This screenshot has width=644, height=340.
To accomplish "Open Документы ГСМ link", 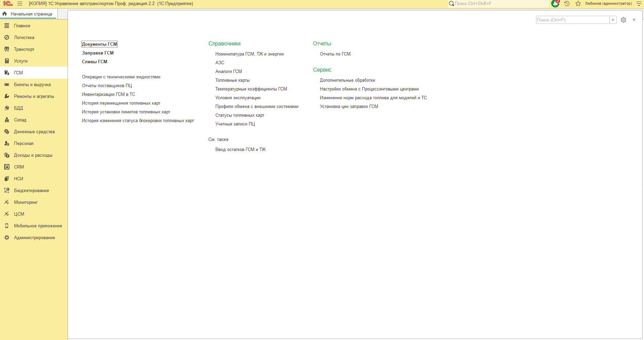I will 99,44.
